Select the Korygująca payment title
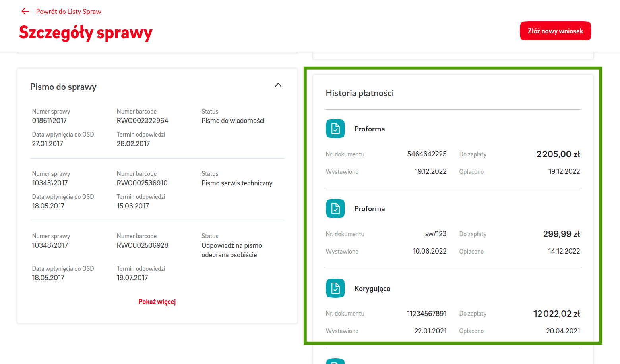Screen dimensions: 620x364 pos(372,289)
